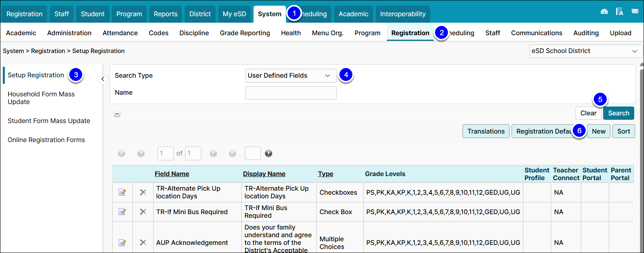Open the Search Type dropdown
The width and height of the screenshot is (644, 253).
click(291, 76)
